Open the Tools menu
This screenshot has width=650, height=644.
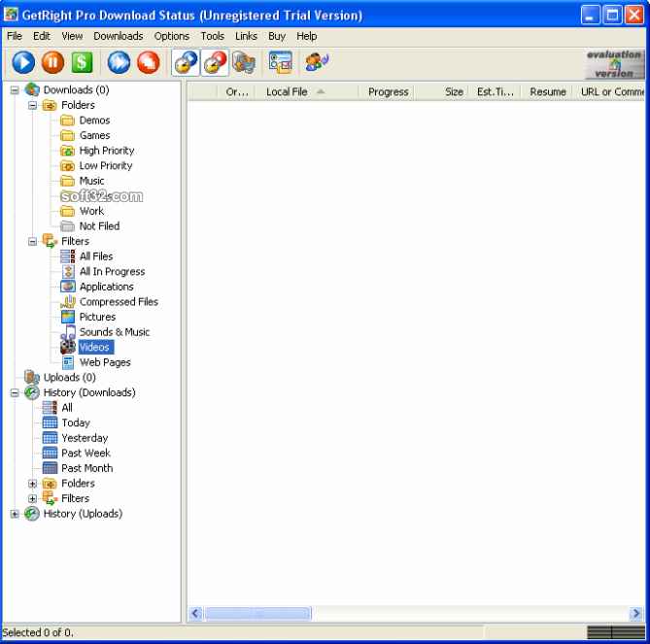212,37
